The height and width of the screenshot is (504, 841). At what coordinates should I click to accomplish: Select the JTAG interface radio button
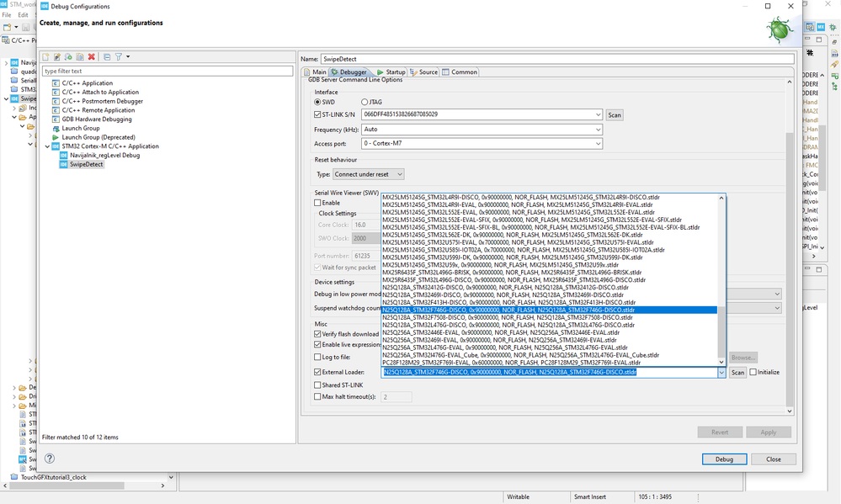click(x=365, y=102)
